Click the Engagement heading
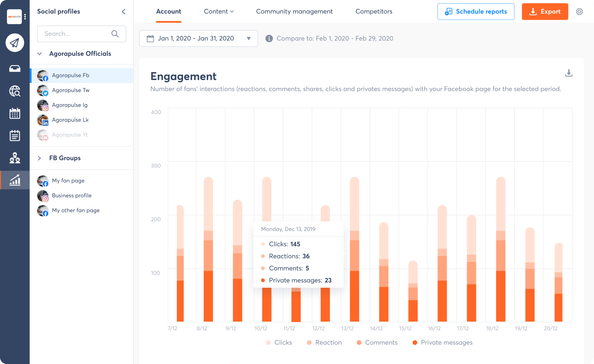 tap(183, 76)
